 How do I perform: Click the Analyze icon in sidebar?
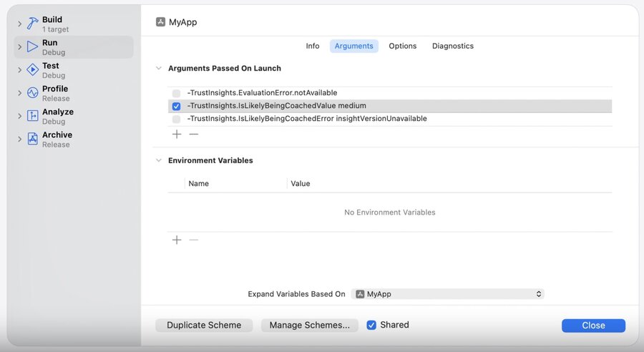[x=32, y=116]
